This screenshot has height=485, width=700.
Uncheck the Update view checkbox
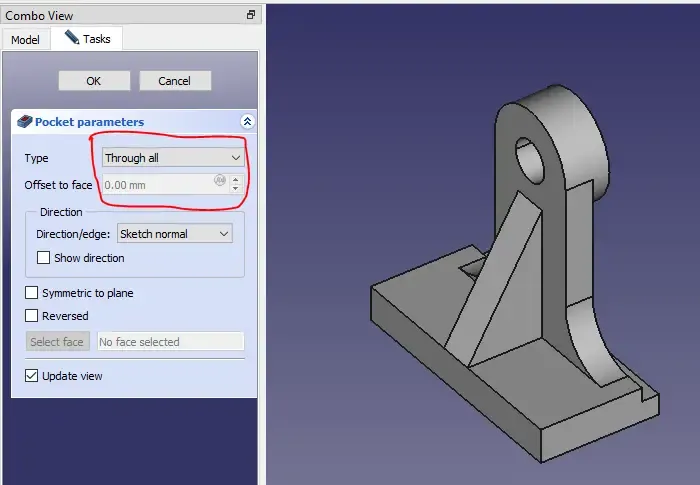[31, 376]
